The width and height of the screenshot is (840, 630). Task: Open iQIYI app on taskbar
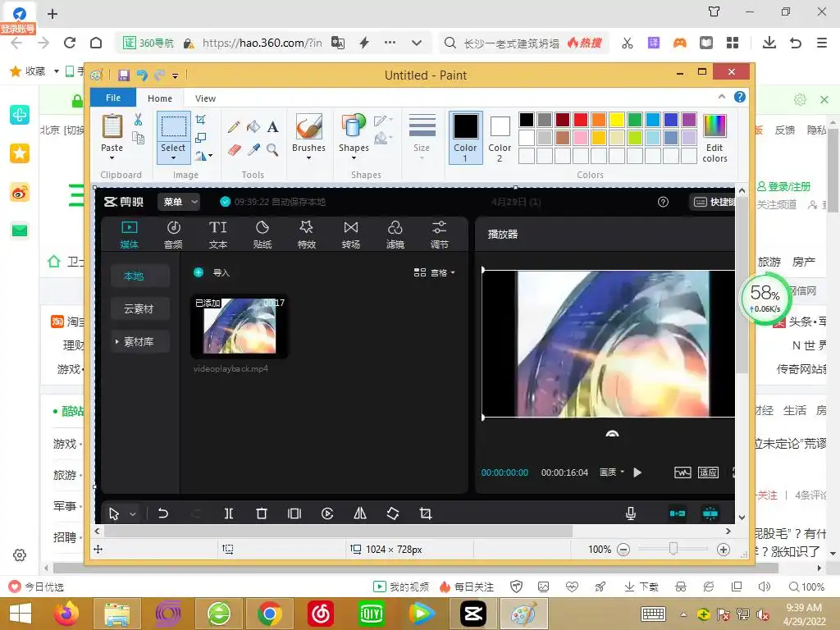(372, 614)
